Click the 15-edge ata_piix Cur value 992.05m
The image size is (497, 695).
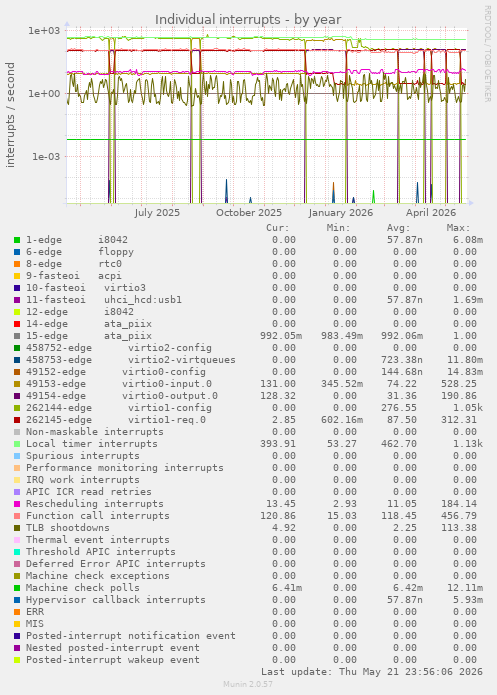point(281,336)
